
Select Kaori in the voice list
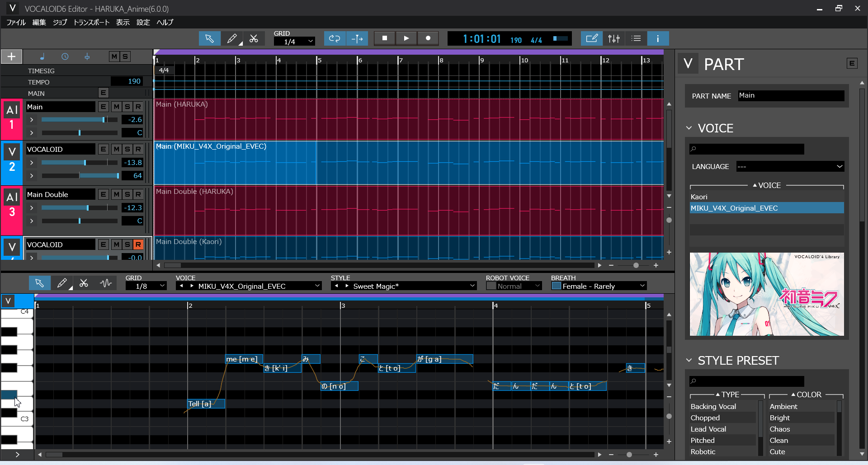(x=766, y=197)
